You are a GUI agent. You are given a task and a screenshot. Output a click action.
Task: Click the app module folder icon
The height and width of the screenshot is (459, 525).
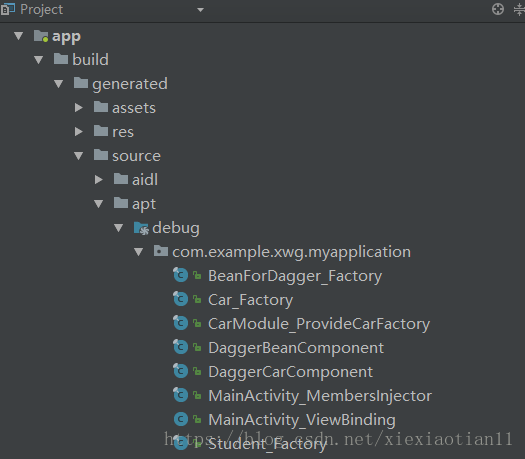coord(41,36)
